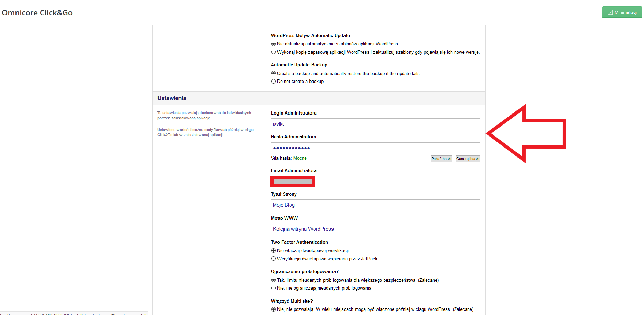Click the 'Omnicore Click&Go' title
The image size is (644, 315).
(37, 13)
